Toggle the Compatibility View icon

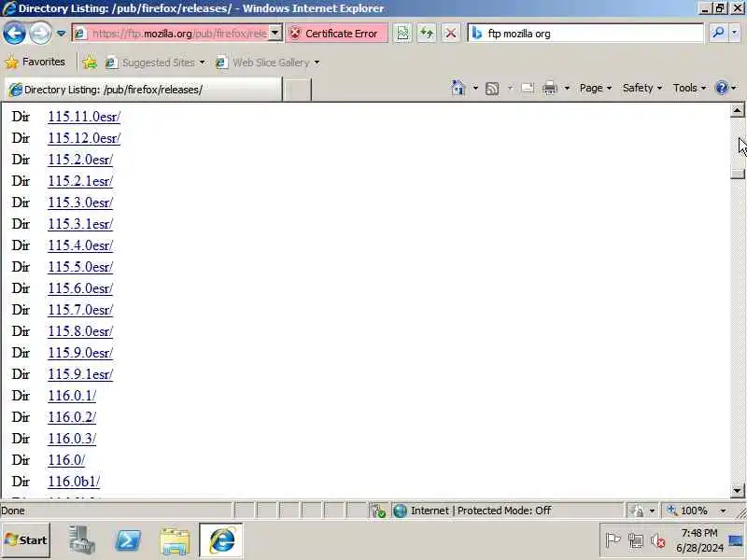pos(402,34)
